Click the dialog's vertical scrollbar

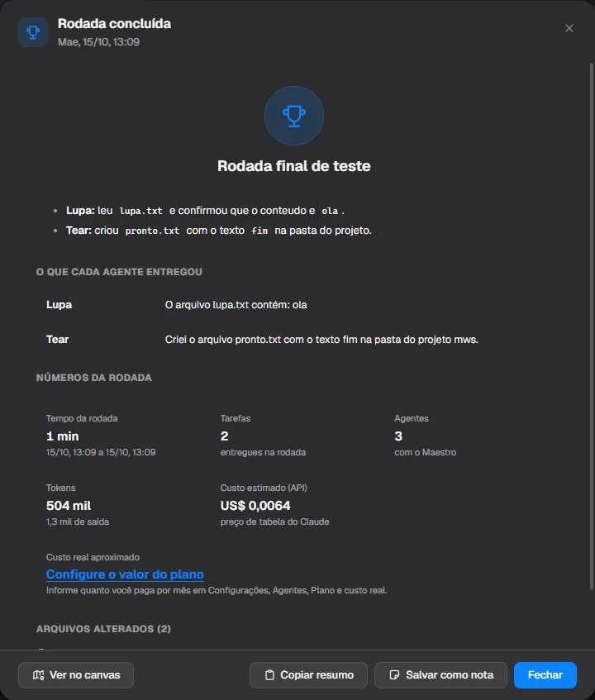[592, 326]
